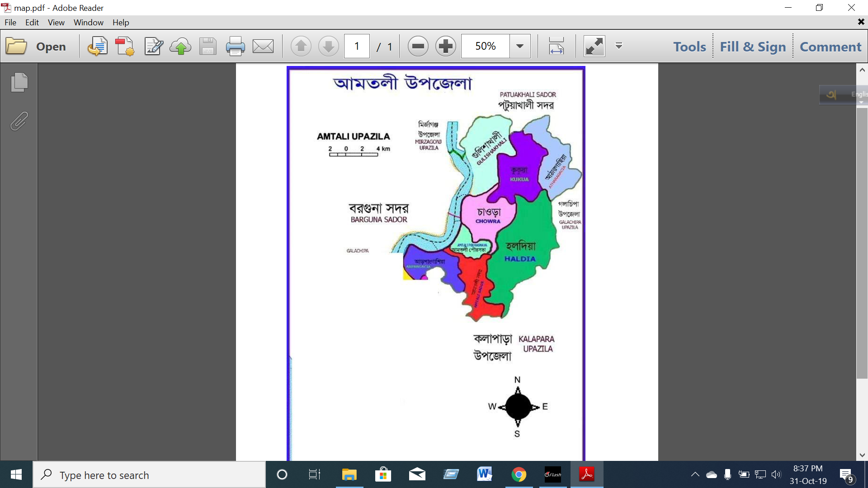Click the upload to cloud icon

180,47
